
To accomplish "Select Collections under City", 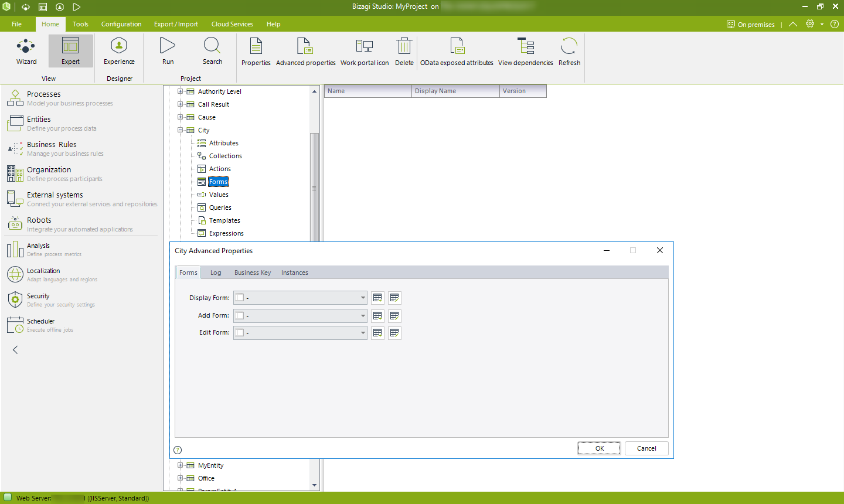I will tap(225, 156).
